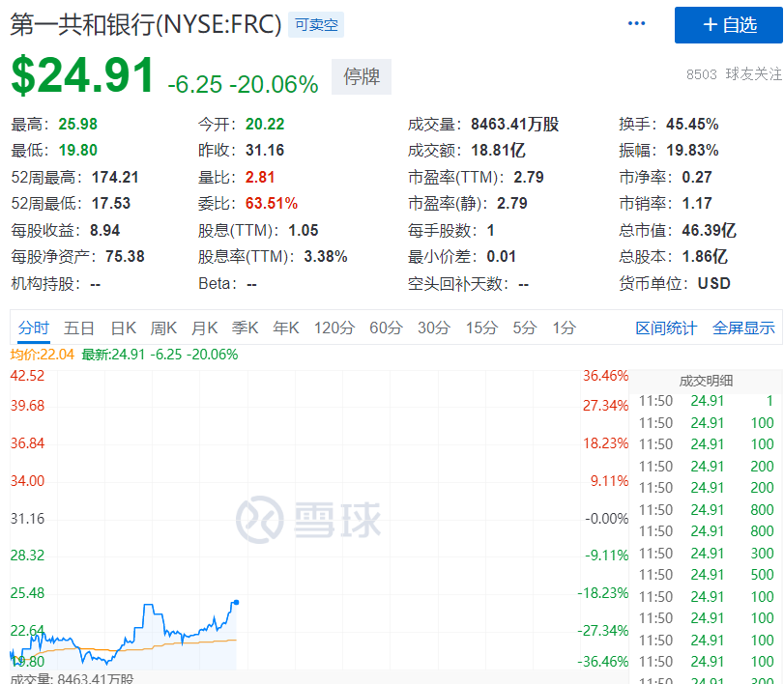Switch to the 五日 five-day tab
Viewport: 784px width, 684px height.
tap(79, 328)
